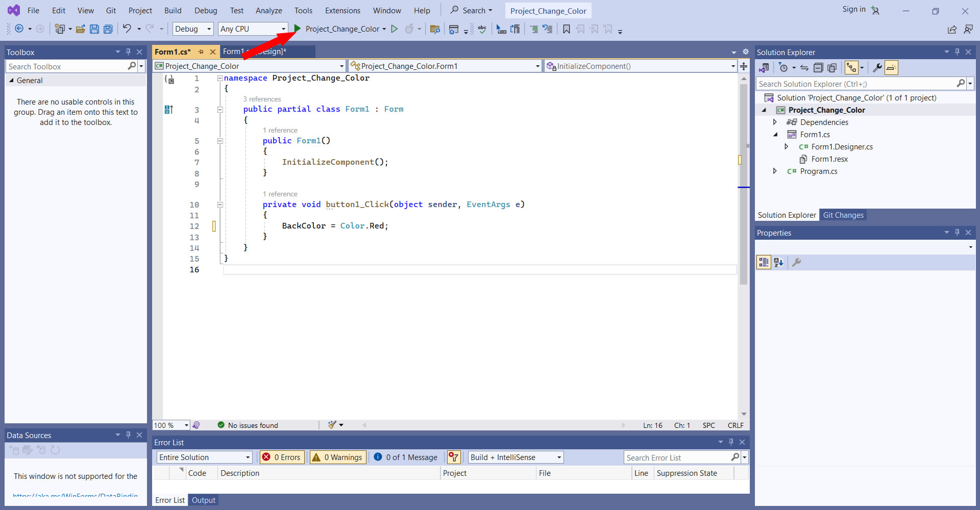Select Program.cs in Solution Explorer
Screen dimensions: 980x510
click(x=818, y=171)
